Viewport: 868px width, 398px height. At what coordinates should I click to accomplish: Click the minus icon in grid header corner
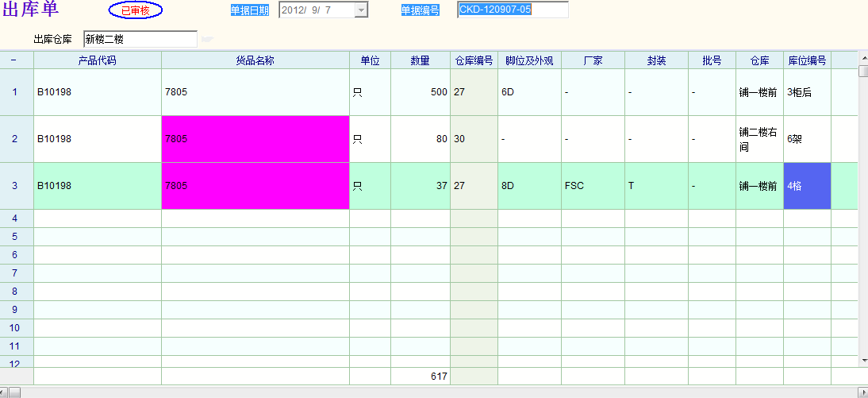point(14,60)
